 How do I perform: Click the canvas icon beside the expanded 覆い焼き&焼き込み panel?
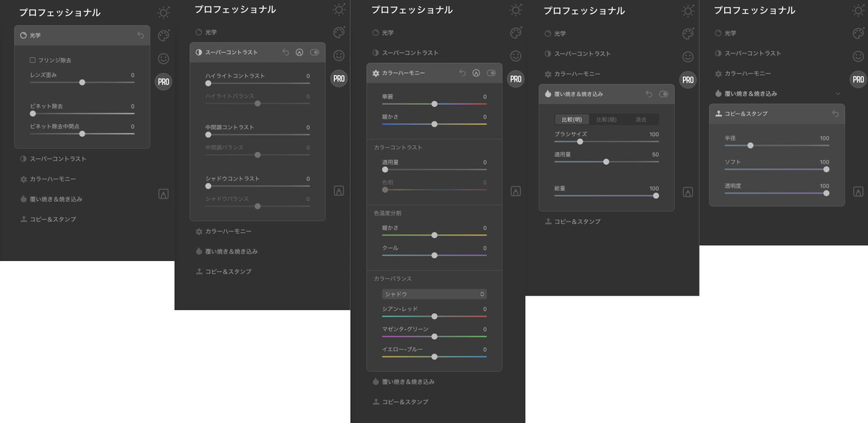[x=688, y=192]
